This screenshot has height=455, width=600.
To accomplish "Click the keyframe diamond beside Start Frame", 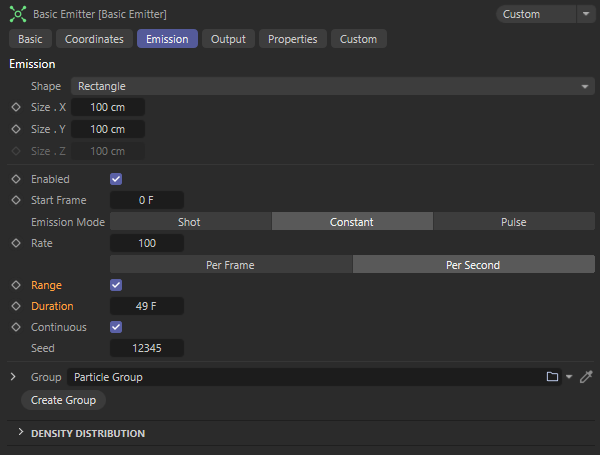I will coord(15,200).
